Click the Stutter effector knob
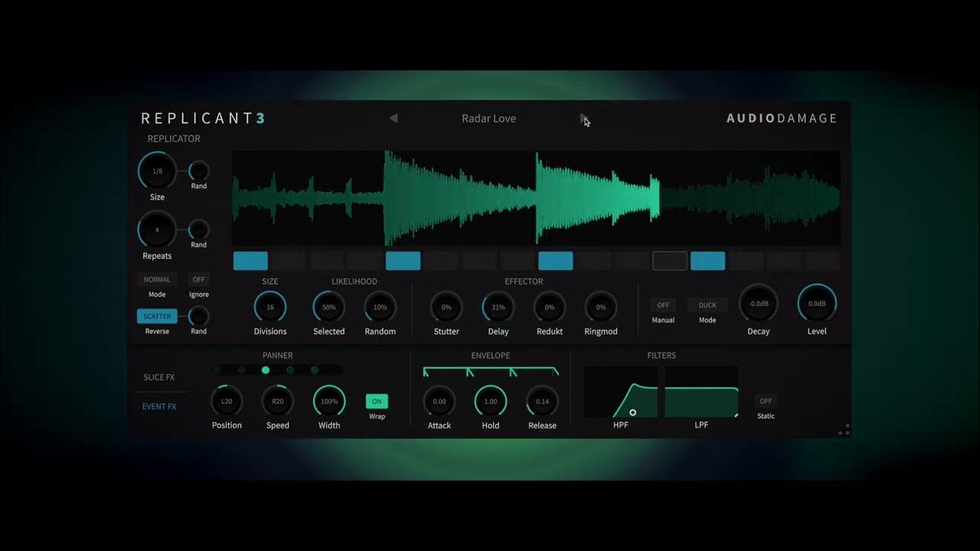This screenshot has width=980, height=551. tap(446, 307)
